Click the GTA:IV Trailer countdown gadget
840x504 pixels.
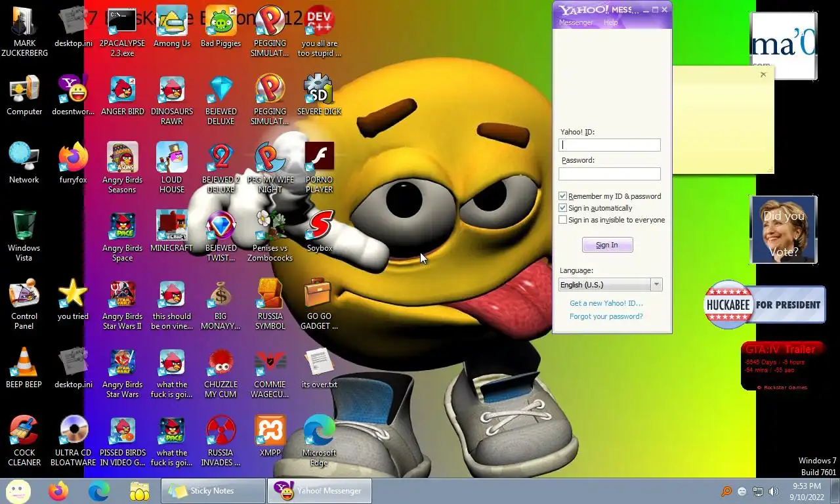784,366
